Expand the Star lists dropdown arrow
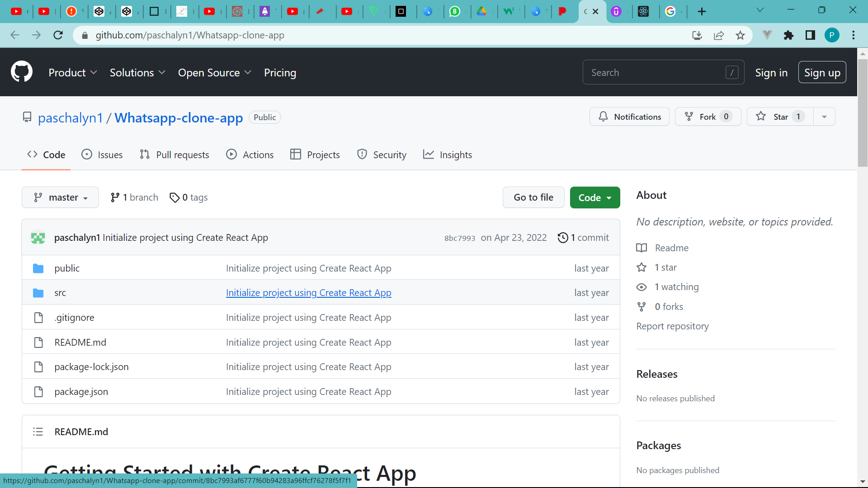Viewport: 868px width, 488px height. point(824,117)
